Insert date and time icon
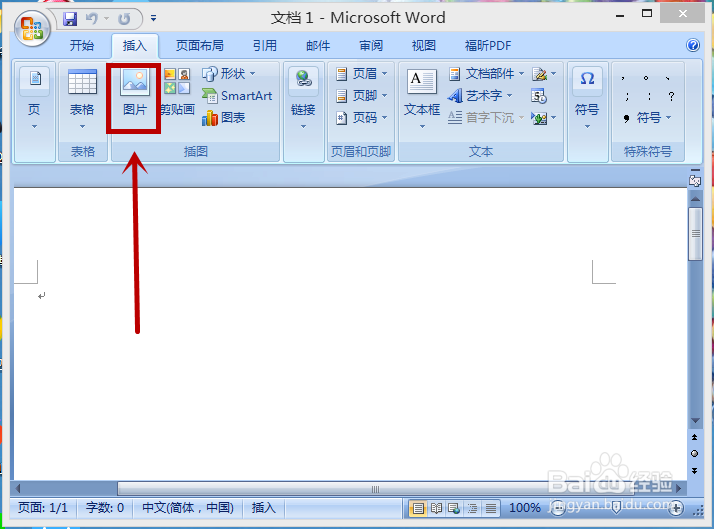Image resolution: width=714 pixels, height=529 pixels. click(x=539, y=96)
